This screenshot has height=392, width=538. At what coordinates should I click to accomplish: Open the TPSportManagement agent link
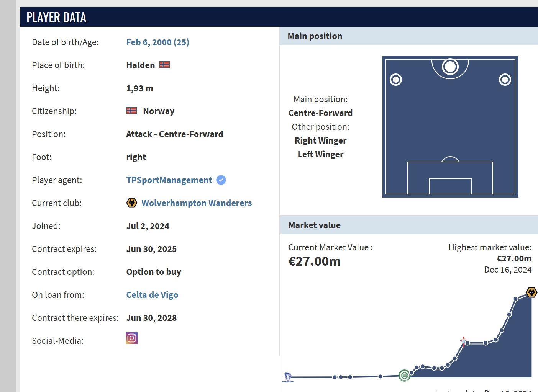[169, 180]
